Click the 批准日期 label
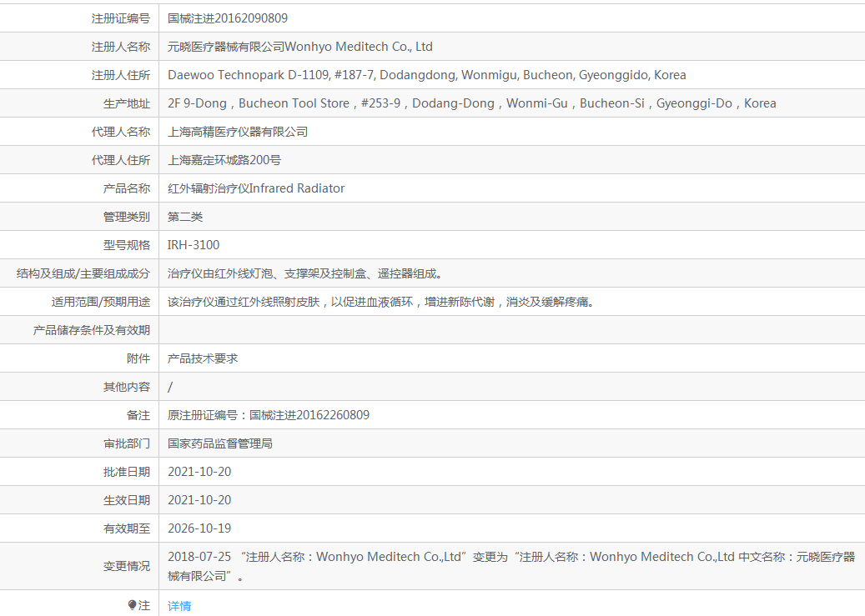865x616 pixels. tap(127, 472)
